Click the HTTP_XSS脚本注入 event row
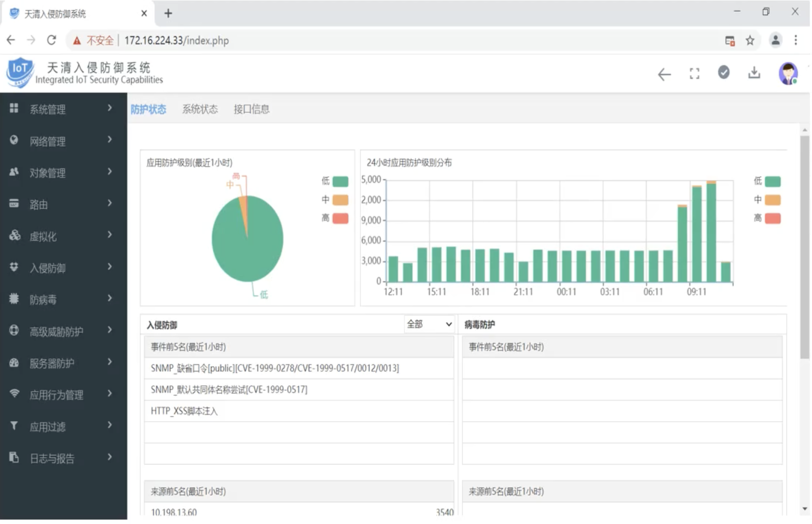Screen dimensions: 812x524 299,411
